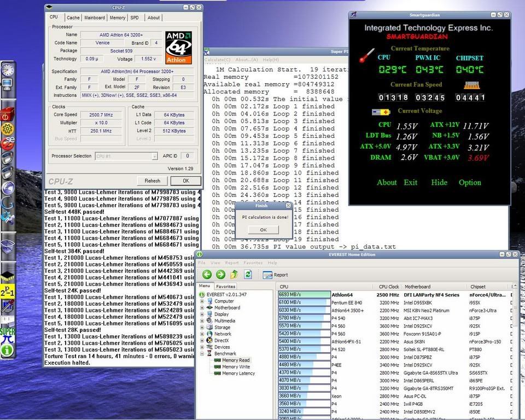Switch to the Cache tab in CPU-Z
Screen dimensions: 525x420
pos(73,17)
